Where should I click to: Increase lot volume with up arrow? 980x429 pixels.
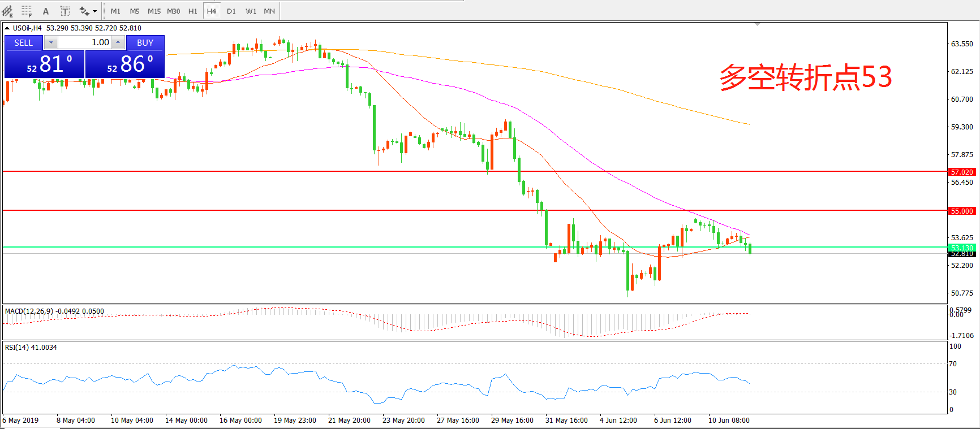pos(118,42)
